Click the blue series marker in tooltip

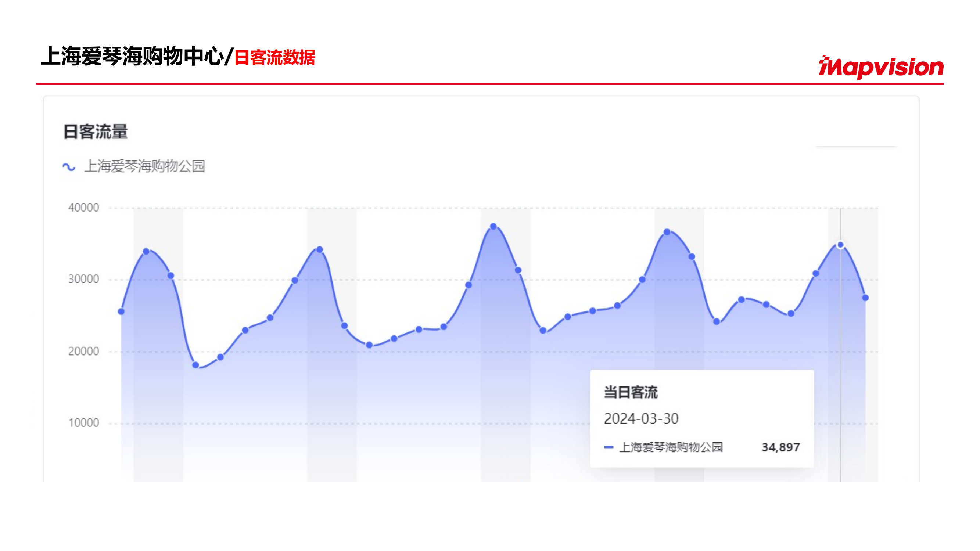[x=609, y=447]
